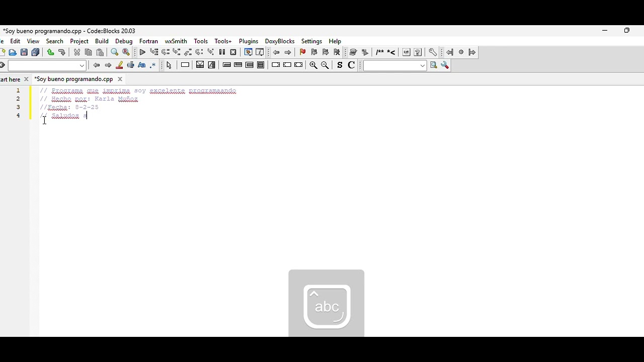Jump back with the left arrow-bar icon
This screenshot has width=644, height=362.
click(450, 52)
